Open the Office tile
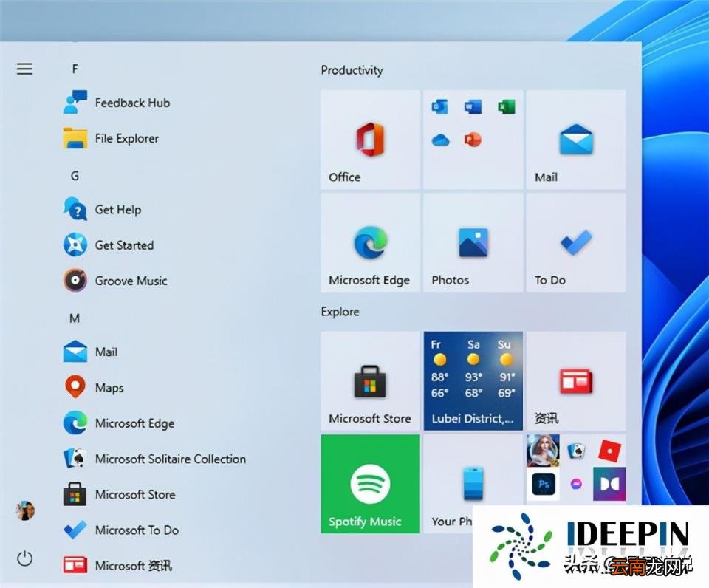 pos(370,140)
